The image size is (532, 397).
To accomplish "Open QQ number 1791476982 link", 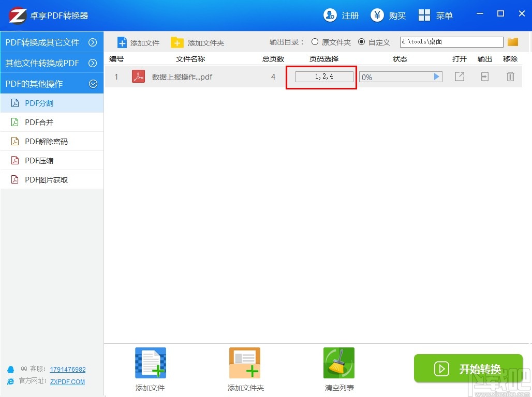I will coord(67,370).
